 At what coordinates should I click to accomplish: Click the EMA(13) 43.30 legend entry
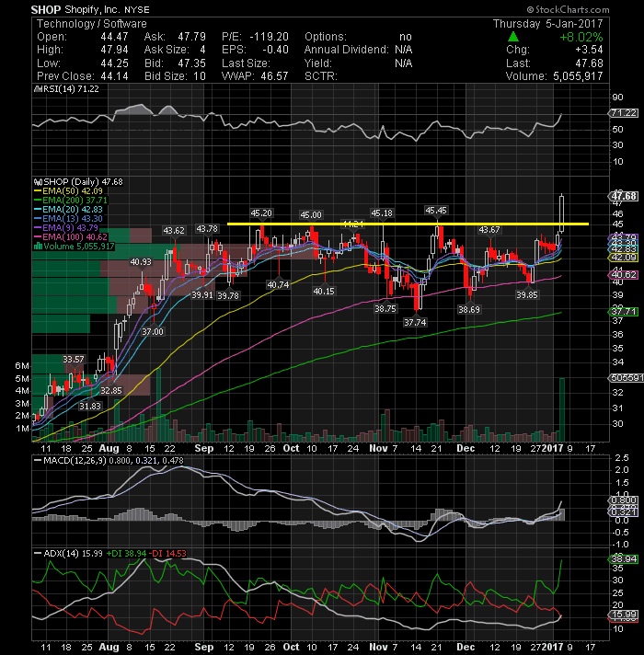73,218
